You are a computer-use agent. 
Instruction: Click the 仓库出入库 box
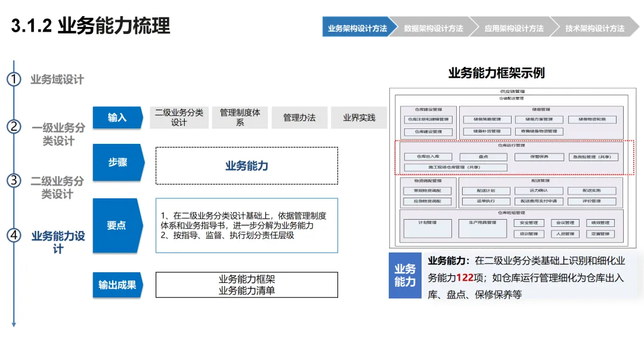pyautogui.click(x=428, y=156)
